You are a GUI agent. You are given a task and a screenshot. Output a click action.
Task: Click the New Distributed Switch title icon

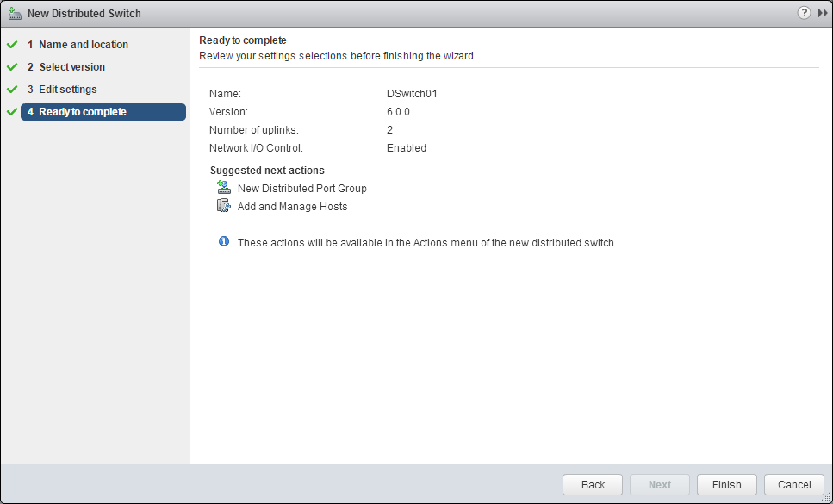[15, 14]
